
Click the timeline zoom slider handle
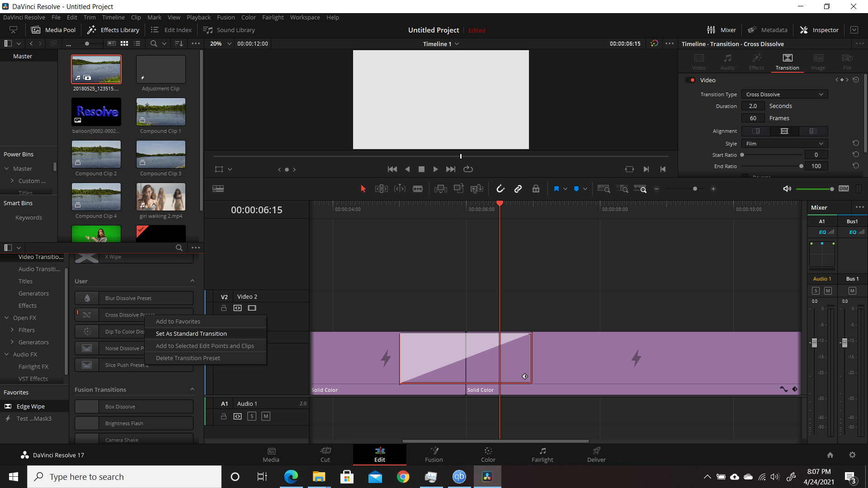point(695,189)
